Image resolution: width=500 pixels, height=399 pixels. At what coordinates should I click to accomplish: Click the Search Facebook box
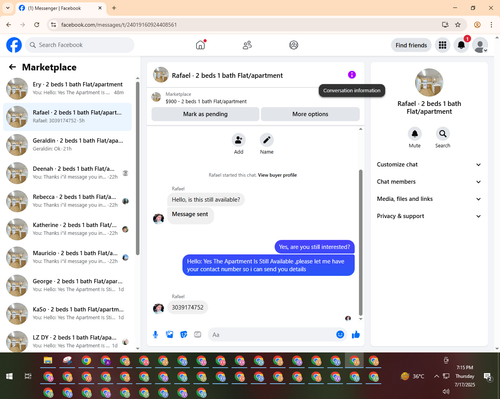pos(80,45)
